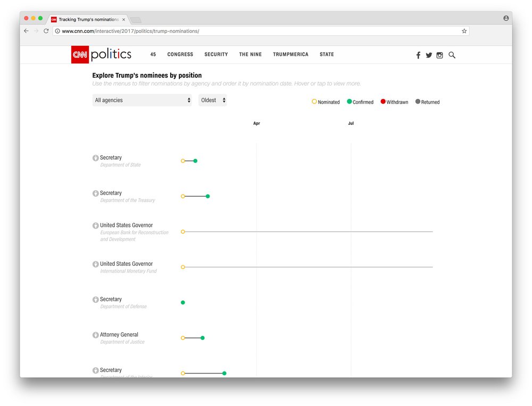Open CNN's Instagram camera icon
Screen dimensions: 532x406
[x=440, y=55]
